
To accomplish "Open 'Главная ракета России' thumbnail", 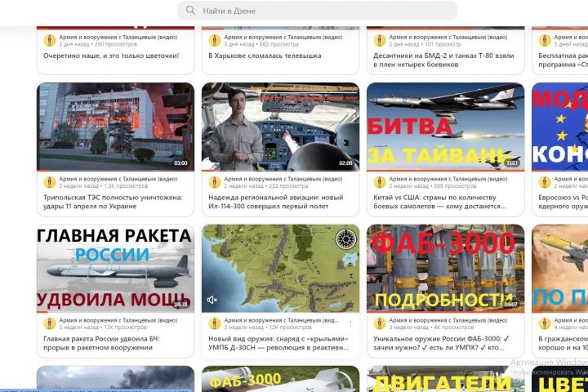I will (115, 269).
